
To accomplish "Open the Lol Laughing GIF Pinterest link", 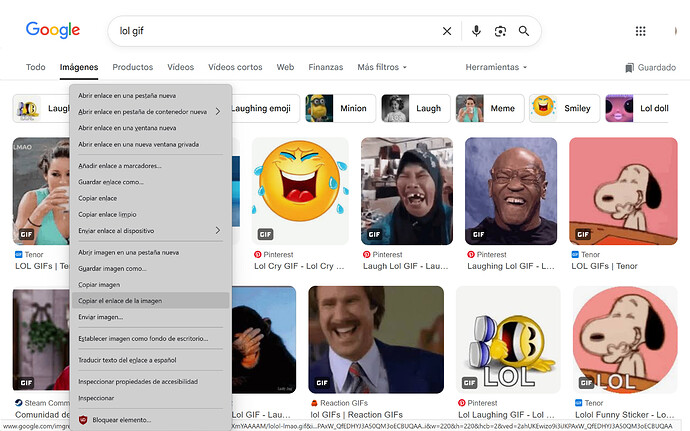I will pos(506,415).
